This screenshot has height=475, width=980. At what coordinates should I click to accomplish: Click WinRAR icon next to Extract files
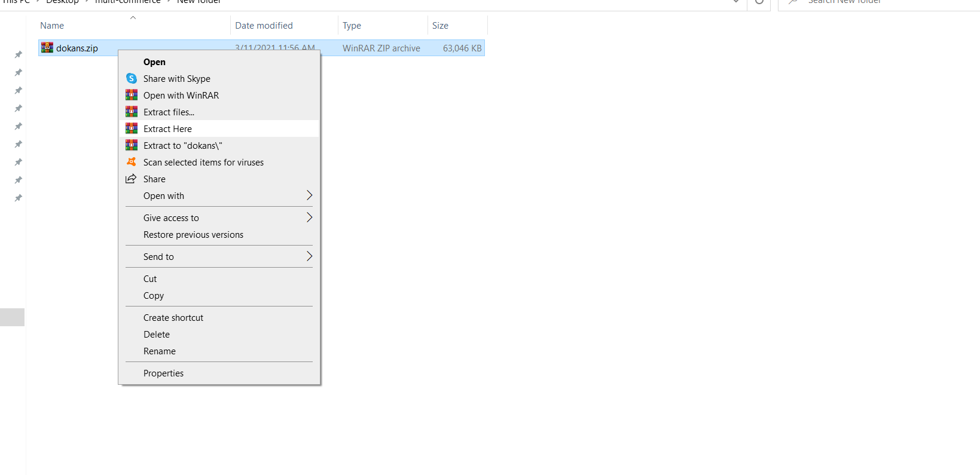(x=132, y=112)
